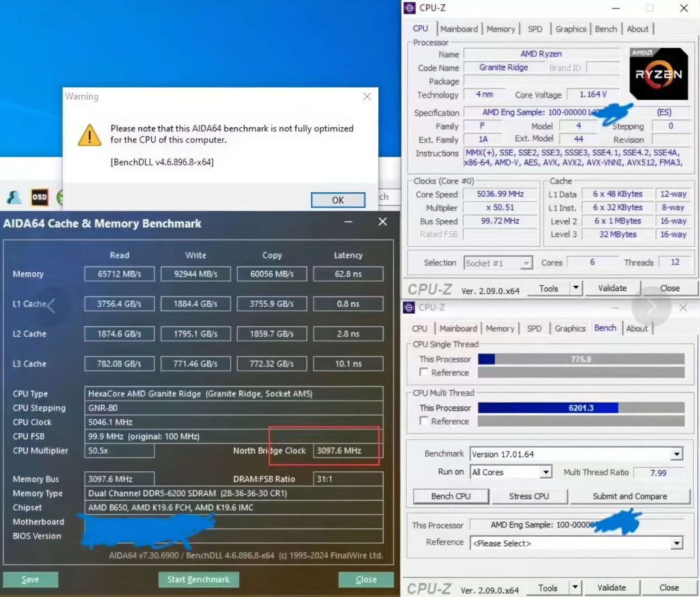The image size is (700, 597).
Task: Click the Memory Read 65712 MB/s cell
Action: pyautogui.click(x=119, y=274)
